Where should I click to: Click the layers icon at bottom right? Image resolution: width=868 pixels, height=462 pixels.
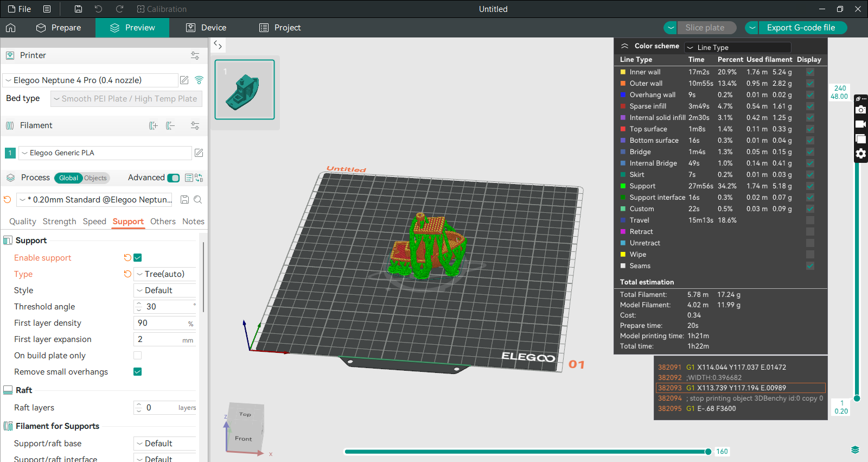coord(855,450)
